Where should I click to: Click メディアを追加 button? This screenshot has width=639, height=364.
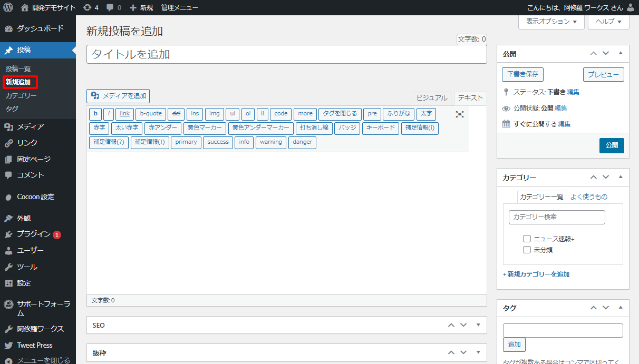click(118, 96)
